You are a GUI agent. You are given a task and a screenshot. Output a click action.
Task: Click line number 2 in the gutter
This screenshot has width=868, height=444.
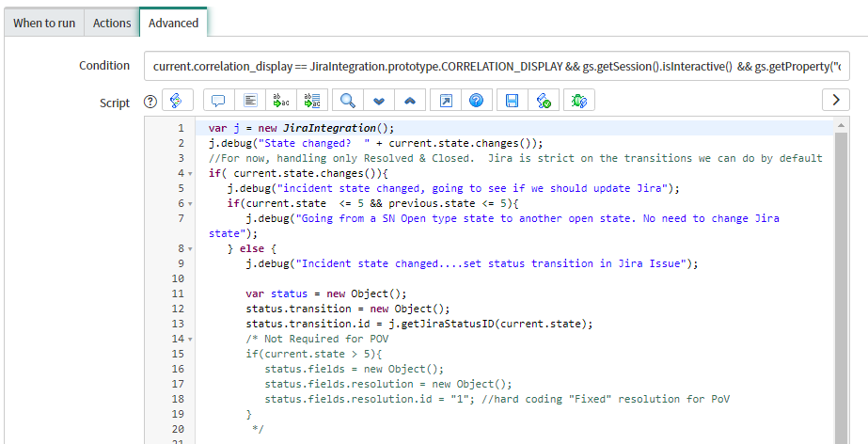tap(181, 143)
